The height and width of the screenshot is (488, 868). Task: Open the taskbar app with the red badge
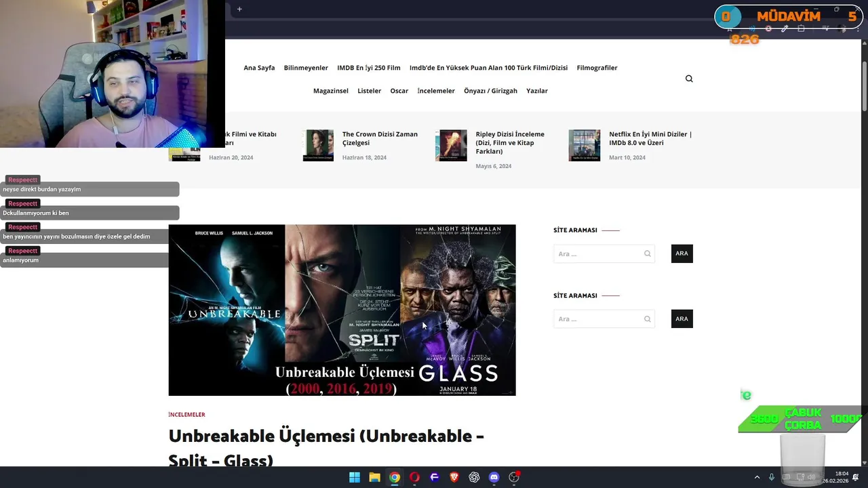(514, 477)
